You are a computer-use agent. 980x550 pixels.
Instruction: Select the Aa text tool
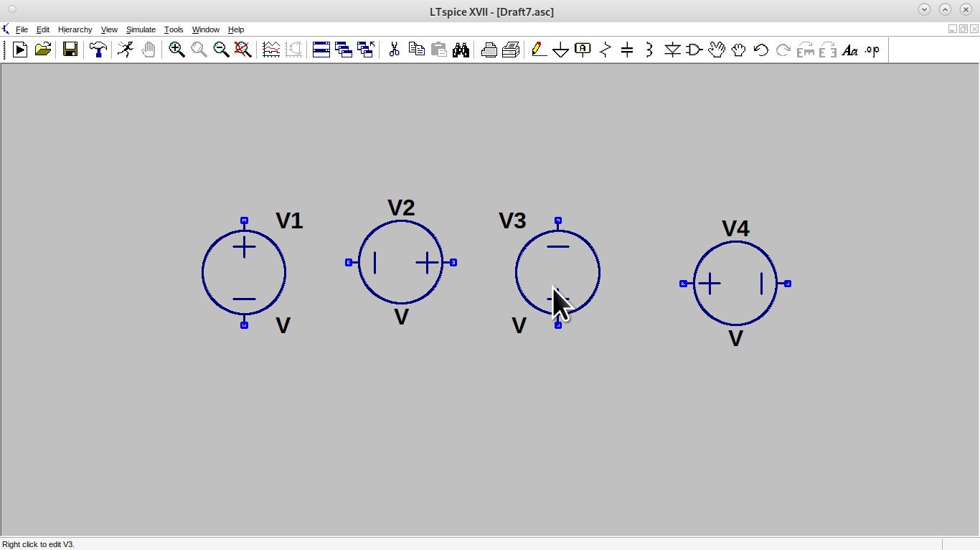[850, 50]
